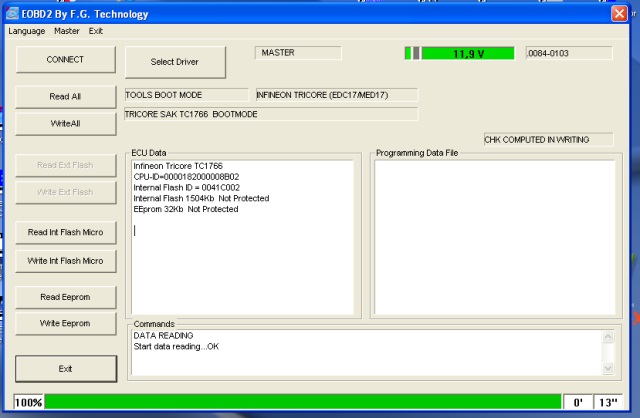Click the large Exit button at bottom left
The height and width of the screenshot is (418, 640).
[65, 368]
